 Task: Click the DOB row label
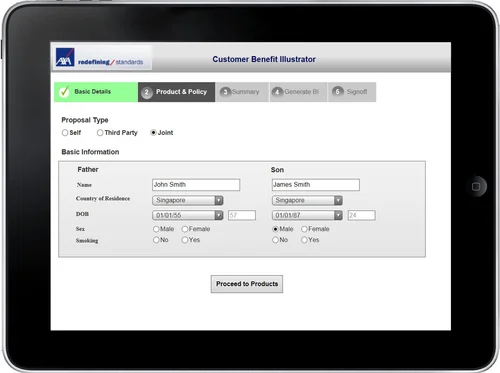click(x=82, y=214)
